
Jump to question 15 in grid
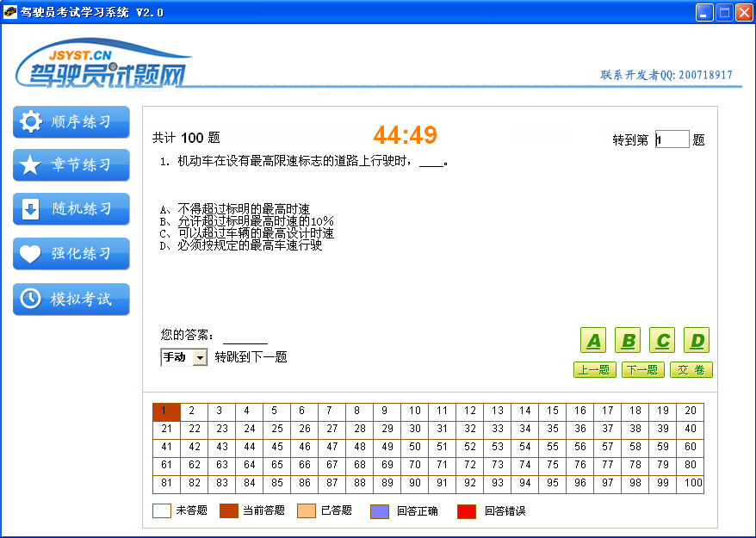[553, 412]
